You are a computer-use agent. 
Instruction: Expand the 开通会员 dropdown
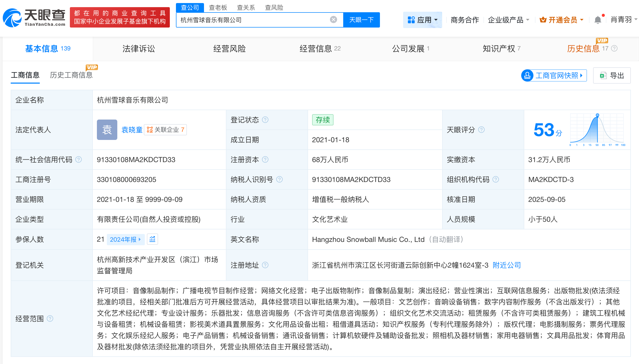click(x=582, y=20)
